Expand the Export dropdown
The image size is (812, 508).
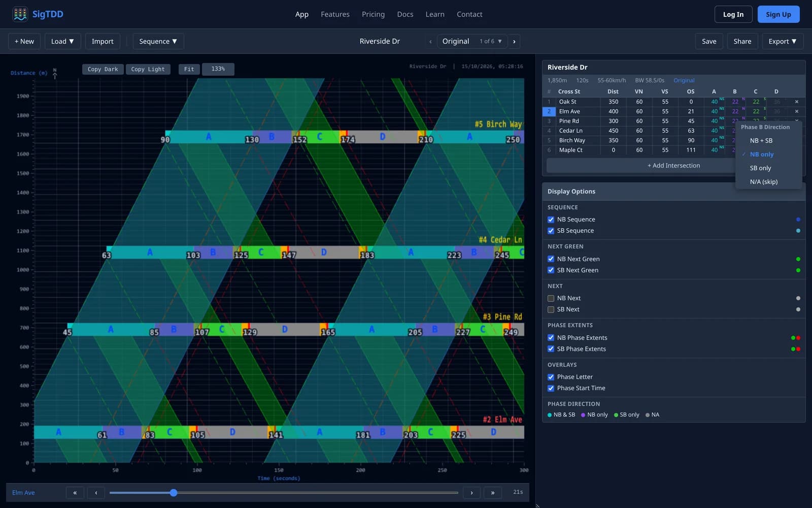[x=783, y=41]
